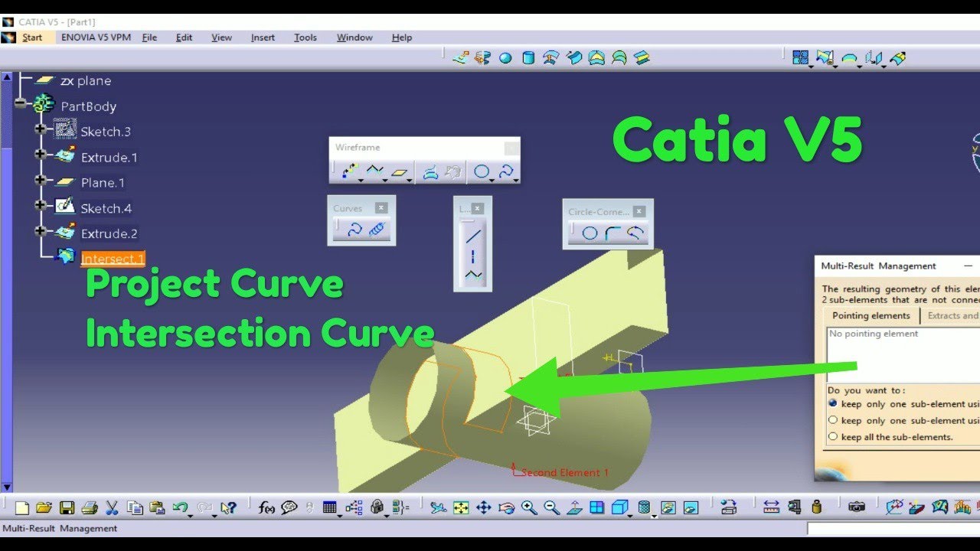Click the Sphere surface icon in top toolbar
The image size is (980, 551).
505,57
